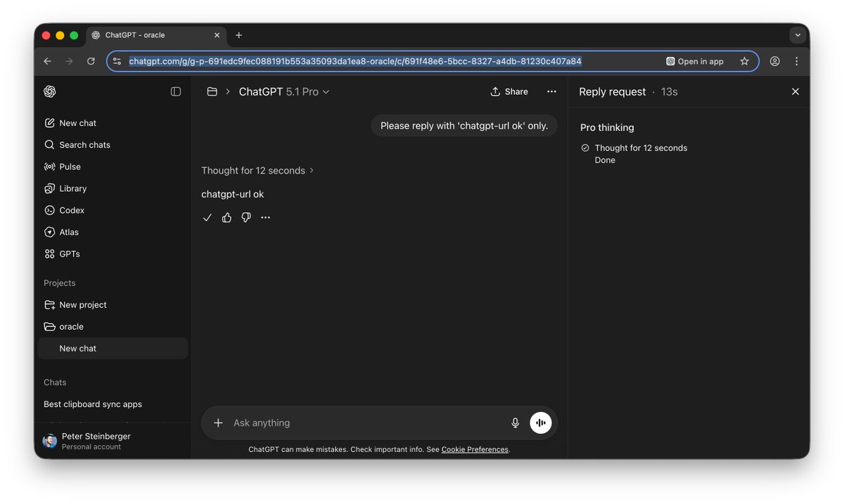Click the user message bubble

click(x=464, y=126)
